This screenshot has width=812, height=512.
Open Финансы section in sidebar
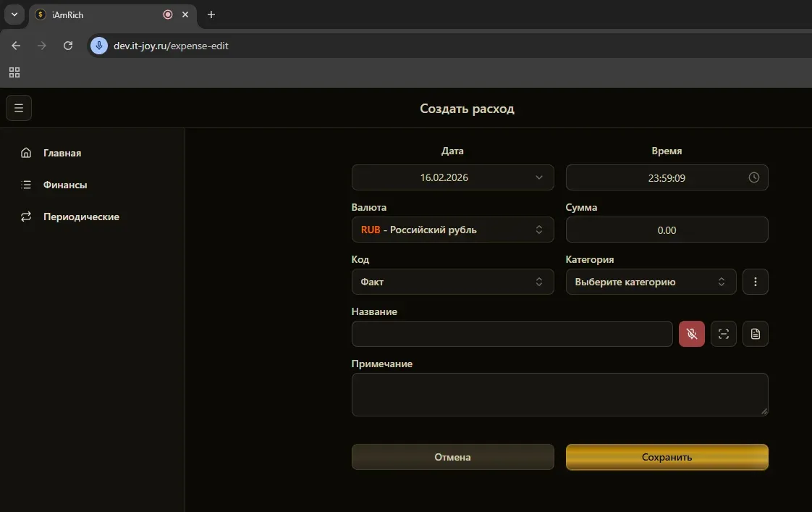click(x=64, y=185)
